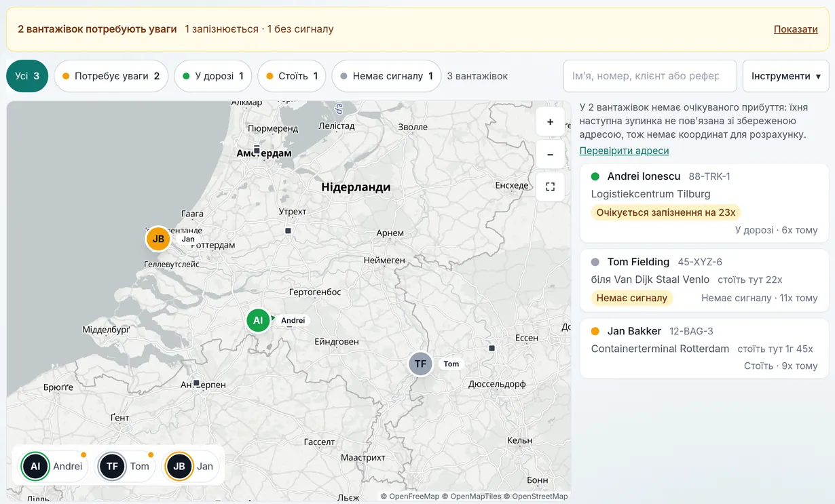Click 'Стоїть · 9х тому' status text
The height and width of the screenshot is (504, 835).
pos(781,366)
